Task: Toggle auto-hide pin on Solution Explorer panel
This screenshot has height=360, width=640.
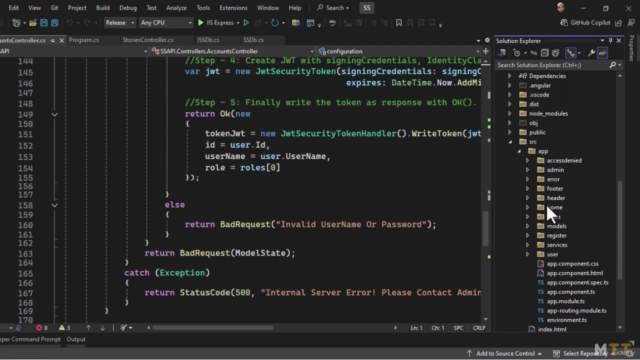Action: (611, 41)
